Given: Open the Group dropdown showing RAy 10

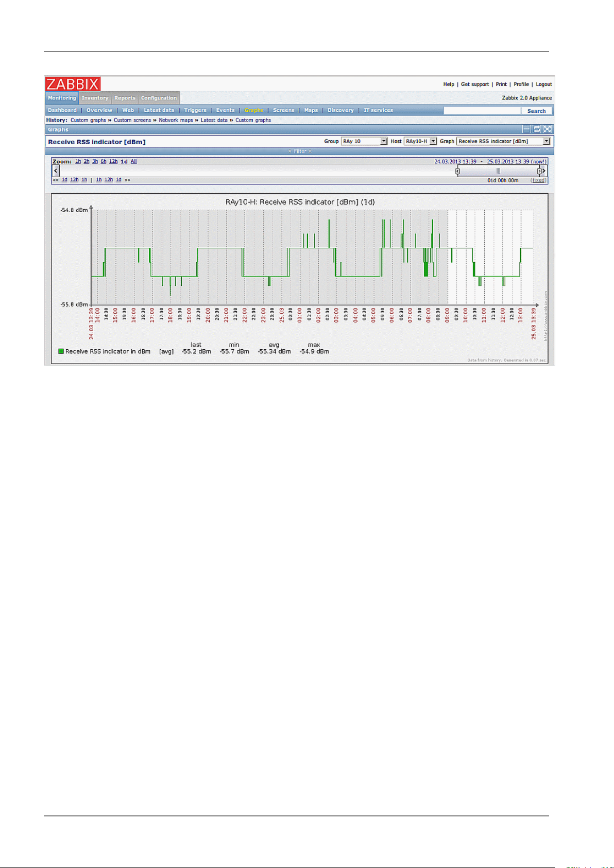Looking at the screenshot, I should click(x=364, y=141).
